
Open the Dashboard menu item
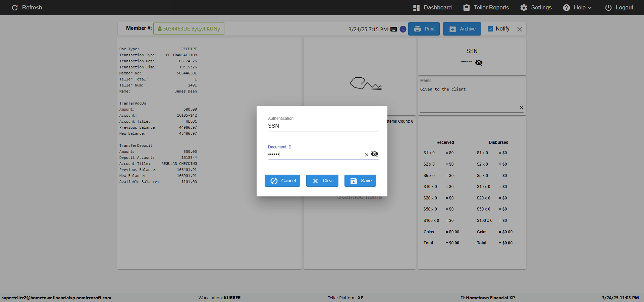tap(432, 7)
